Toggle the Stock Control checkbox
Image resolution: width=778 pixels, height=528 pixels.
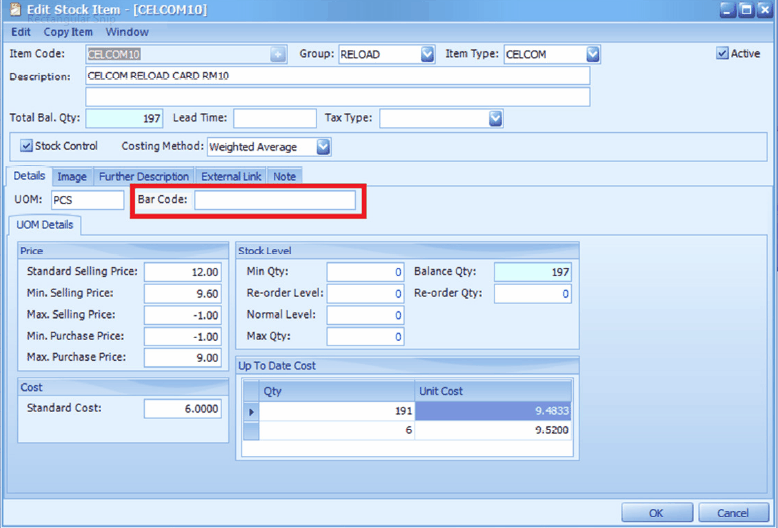(x=26, y=146)
